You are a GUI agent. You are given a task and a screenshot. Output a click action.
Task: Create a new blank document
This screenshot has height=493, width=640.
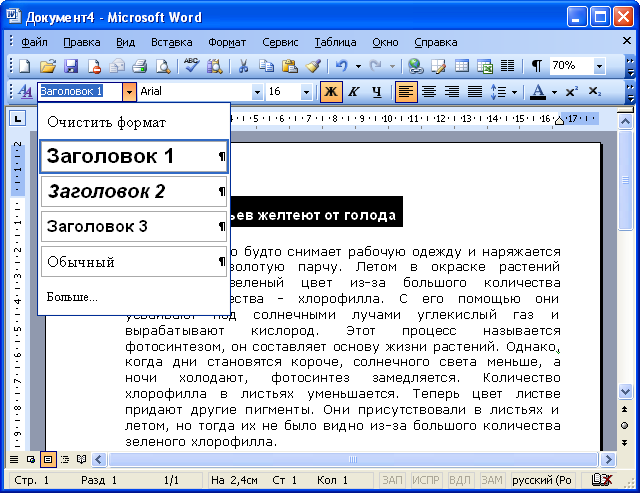pos(24,66)
